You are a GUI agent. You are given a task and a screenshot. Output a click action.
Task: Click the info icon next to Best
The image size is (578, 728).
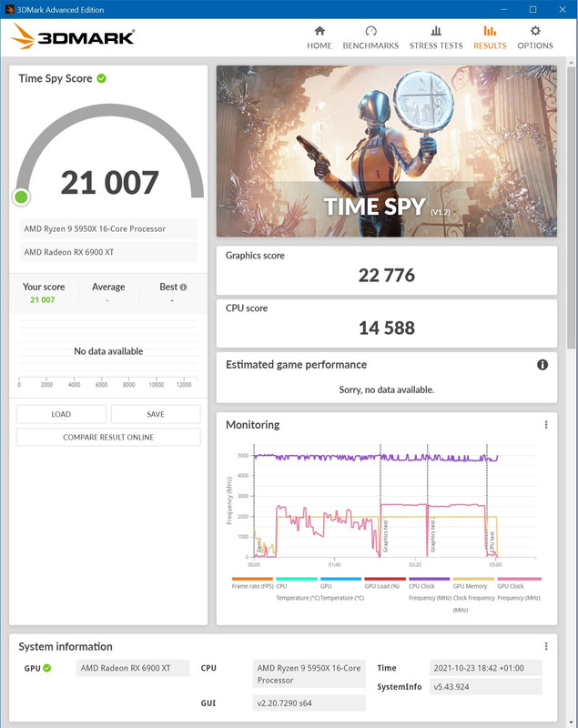(x=183, y=287)
